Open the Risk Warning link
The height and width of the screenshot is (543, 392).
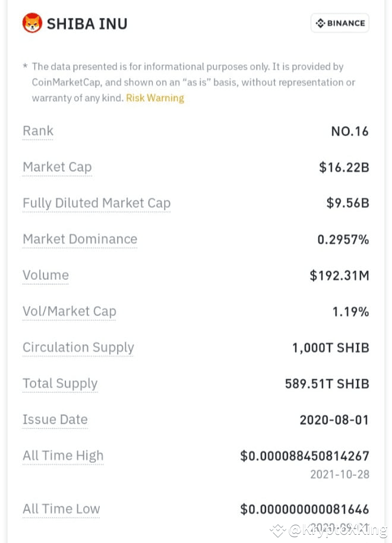click(155, 98)
